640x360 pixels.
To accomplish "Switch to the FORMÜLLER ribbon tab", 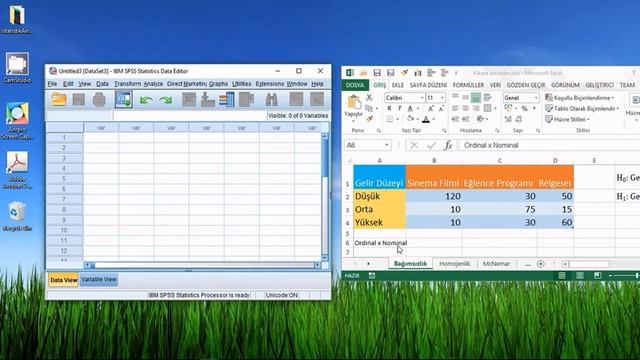I will click(x=468, y=85).
